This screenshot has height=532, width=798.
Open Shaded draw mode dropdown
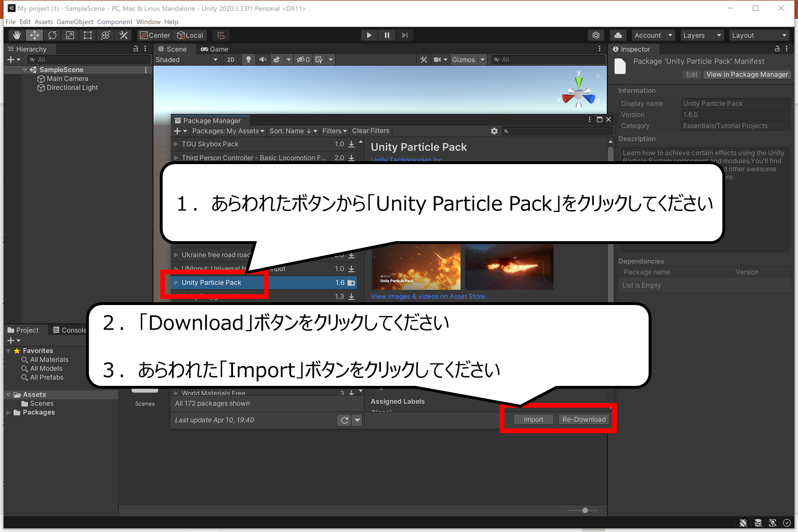point(187,60)
